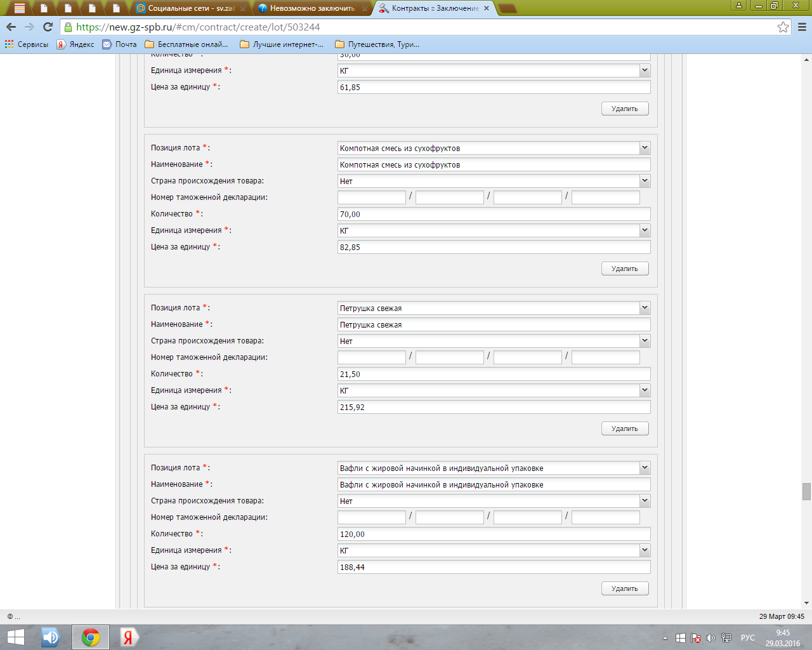Click Удалить for Петрушка свежая
Image resolution: width=812 pixels, height=650 pixels.
pyautogui.click(x=625, y=428)
